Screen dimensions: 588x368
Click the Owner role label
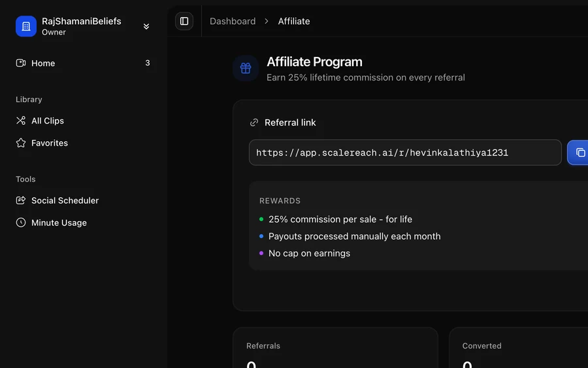point(54,32)
